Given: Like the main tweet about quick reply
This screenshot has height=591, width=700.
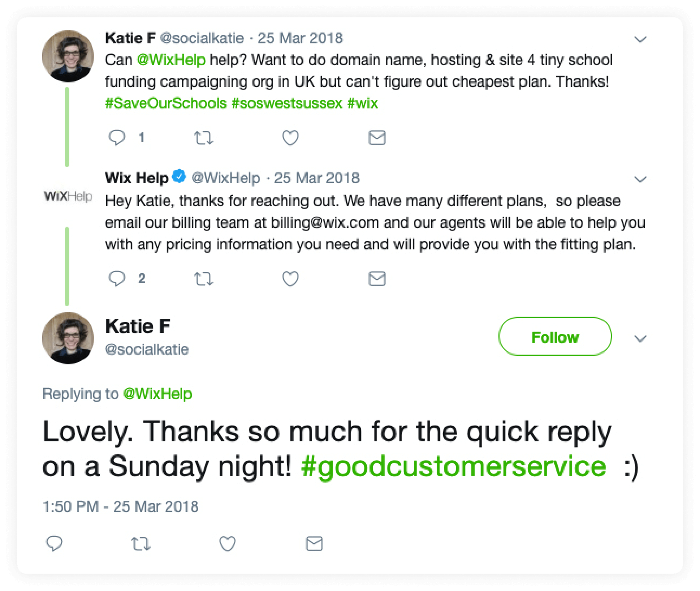Looking at the screenshot, I should click(228, 543).
